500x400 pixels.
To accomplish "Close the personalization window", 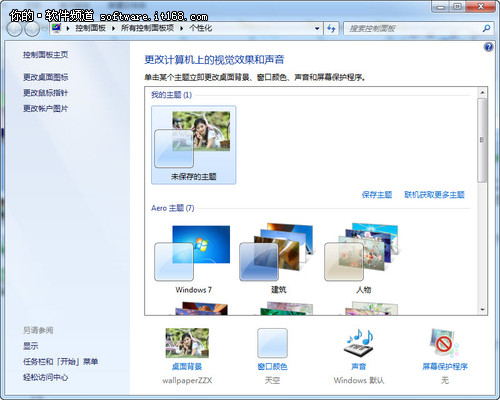I will [481, 7].
